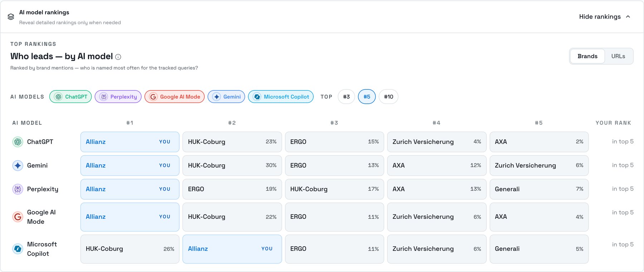
Task: Click the Allianz cell in the Gemini row
Action: pos(130,165)
